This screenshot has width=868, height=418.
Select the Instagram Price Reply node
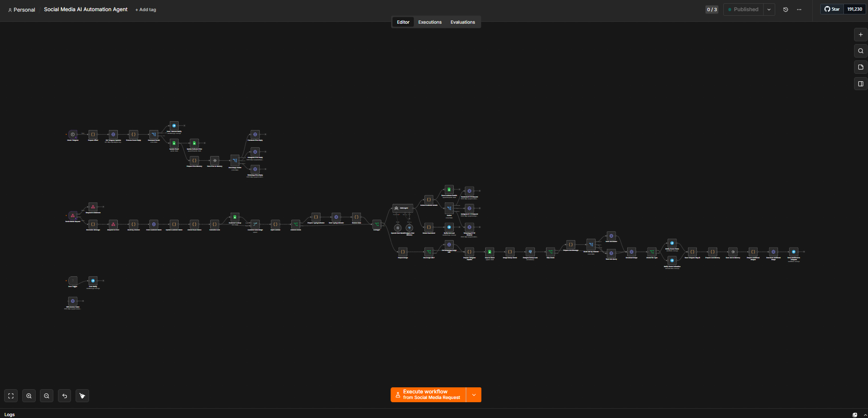255,151
